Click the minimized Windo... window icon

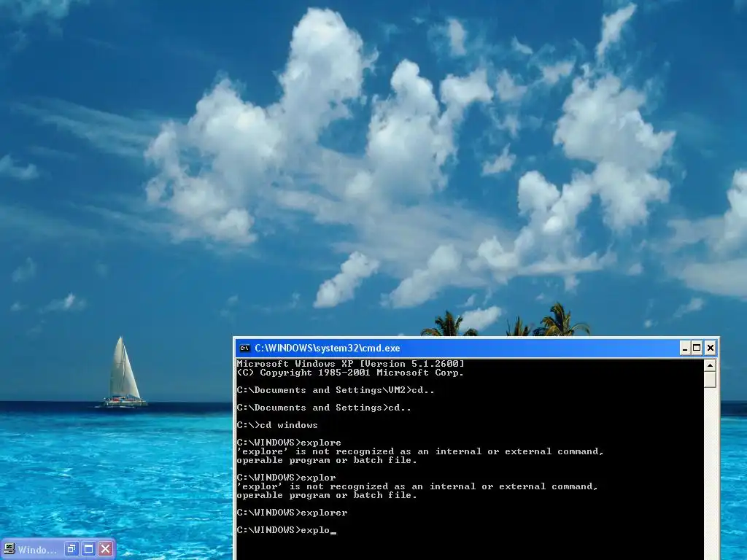click(9, 549)
